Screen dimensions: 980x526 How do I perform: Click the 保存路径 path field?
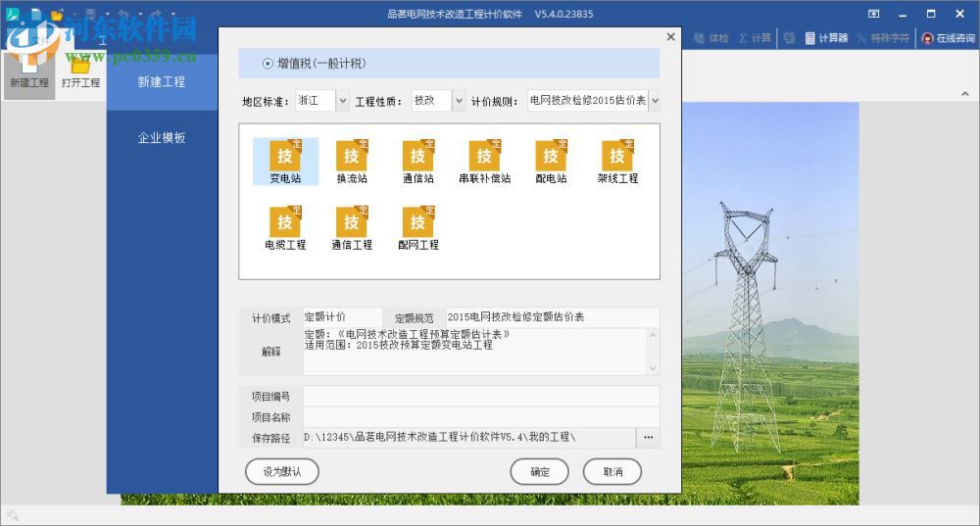tap(469, 437)
